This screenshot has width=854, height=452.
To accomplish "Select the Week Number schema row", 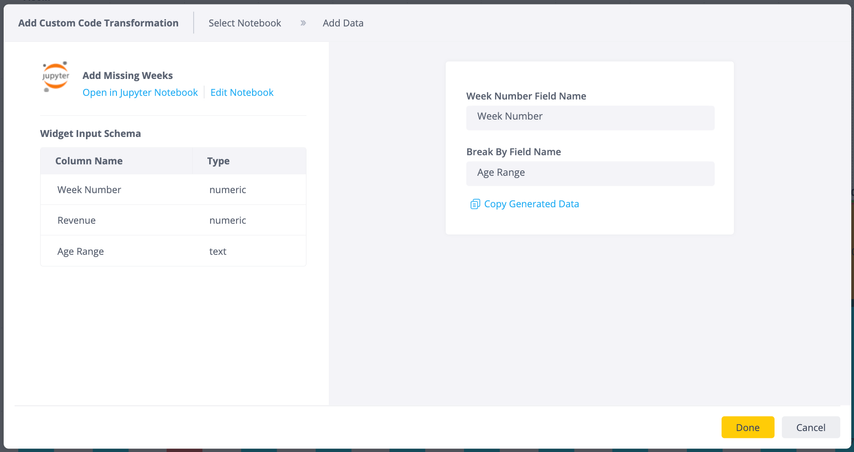I will tap(173, 190).
